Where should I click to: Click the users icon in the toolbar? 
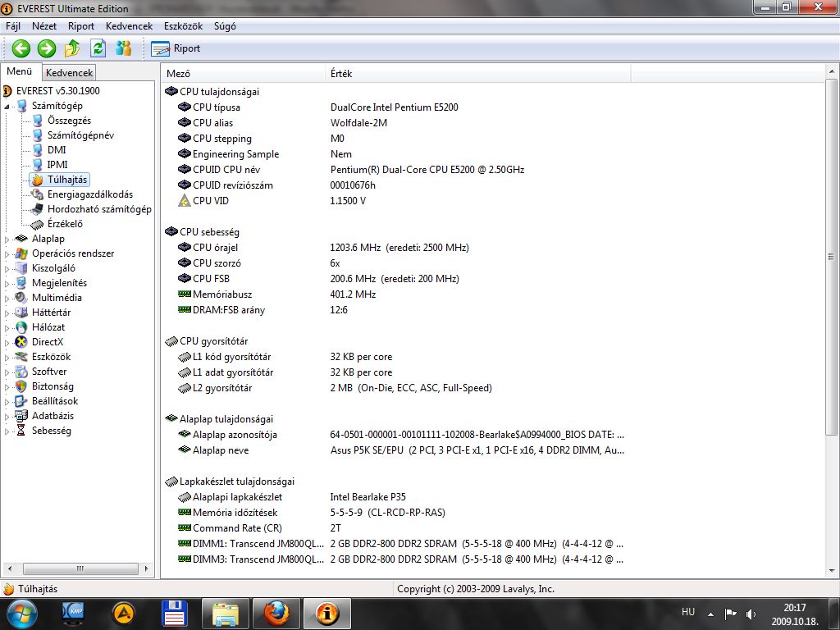tap(124, 48)
